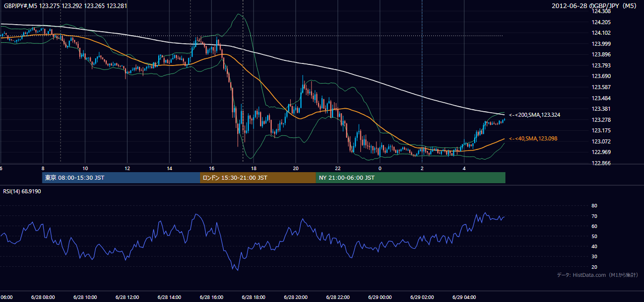Click price scale value 122.866
This screenshot has width=644, height=302.
(x=602, y=163)
